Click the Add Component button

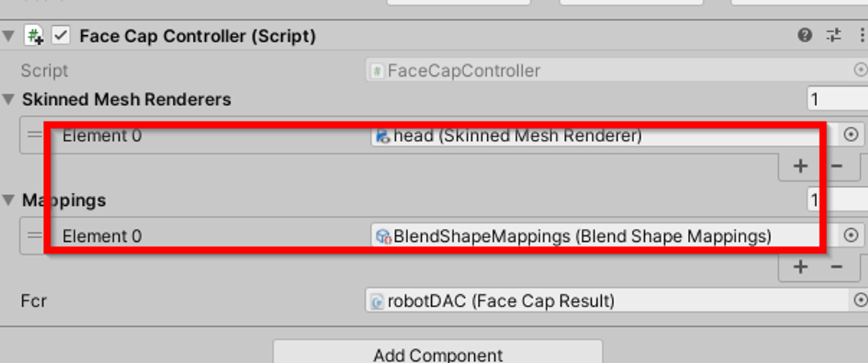point(438,354)
